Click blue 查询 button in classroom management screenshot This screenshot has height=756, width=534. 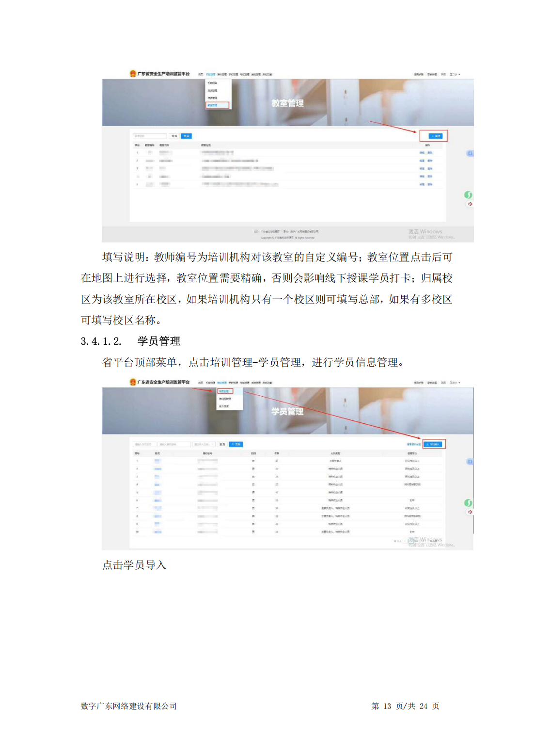187,136
